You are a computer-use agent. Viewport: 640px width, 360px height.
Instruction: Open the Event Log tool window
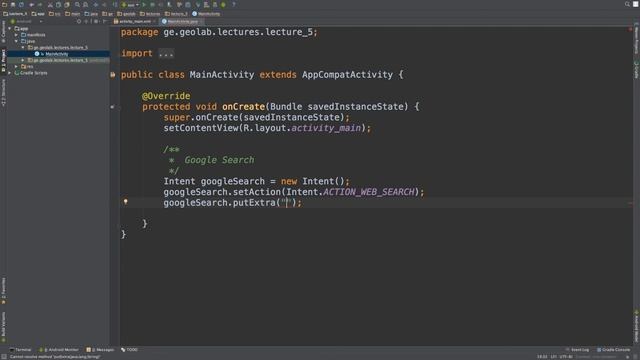[x=578, y=350]
